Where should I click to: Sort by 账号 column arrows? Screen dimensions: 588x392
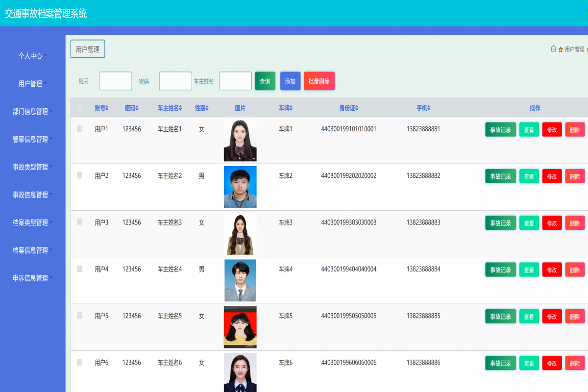[107, 108]
